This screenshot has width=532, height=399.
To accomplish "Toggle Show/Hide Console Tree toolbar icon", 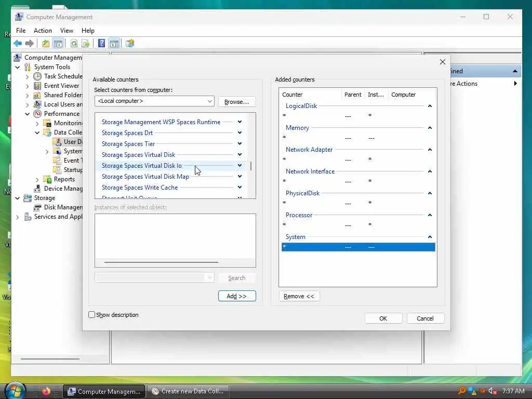I will (x=58, y=44).
